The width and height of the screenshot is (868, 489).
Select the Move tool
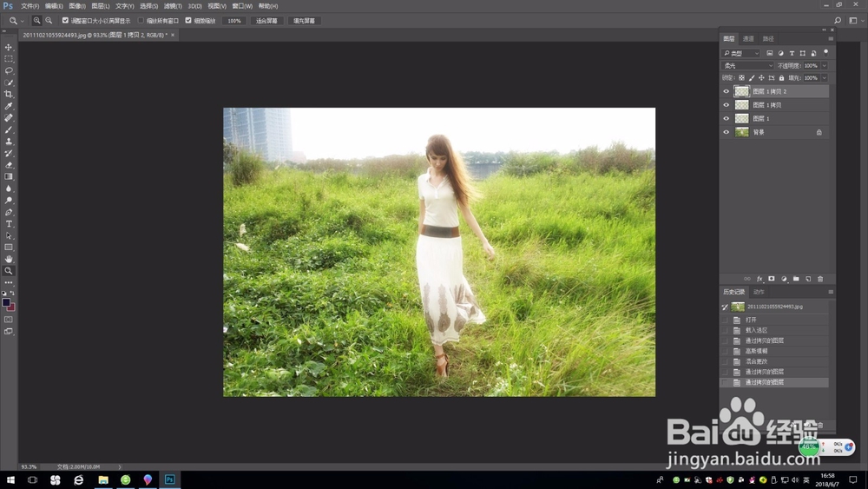pyautogui.click(x=9, y=47)
